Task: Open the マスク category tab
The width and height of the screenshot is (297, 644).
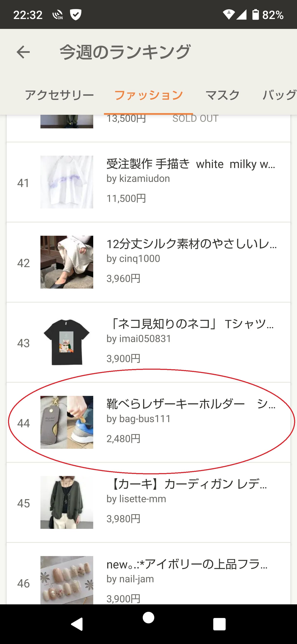Action: click(x=222, y=95)
